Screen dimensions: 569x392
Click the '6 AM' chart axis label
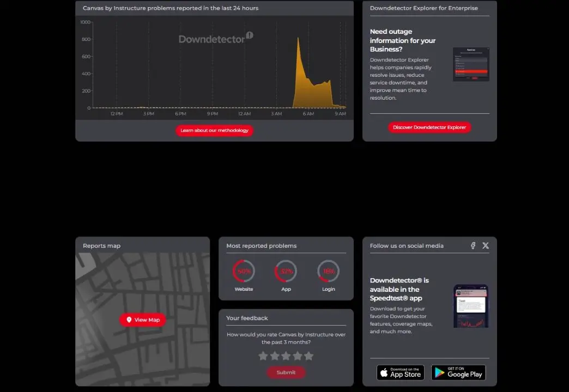(308, 113)
